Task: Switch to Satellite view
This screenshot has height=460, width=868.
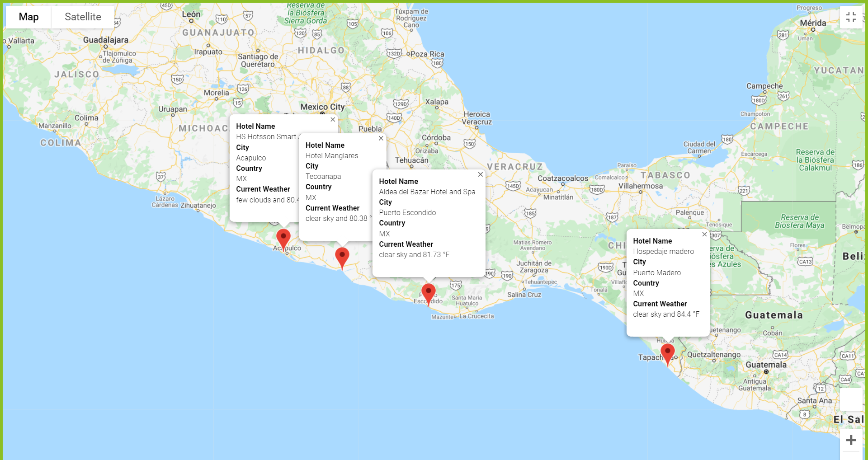Action: pyautogui.click(x=83, y=17)
